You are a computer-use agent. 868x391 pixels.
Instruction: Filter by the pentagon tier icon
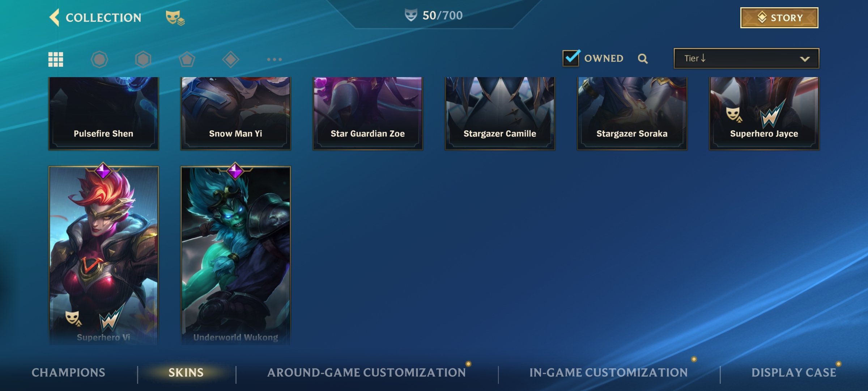(187, 59)
